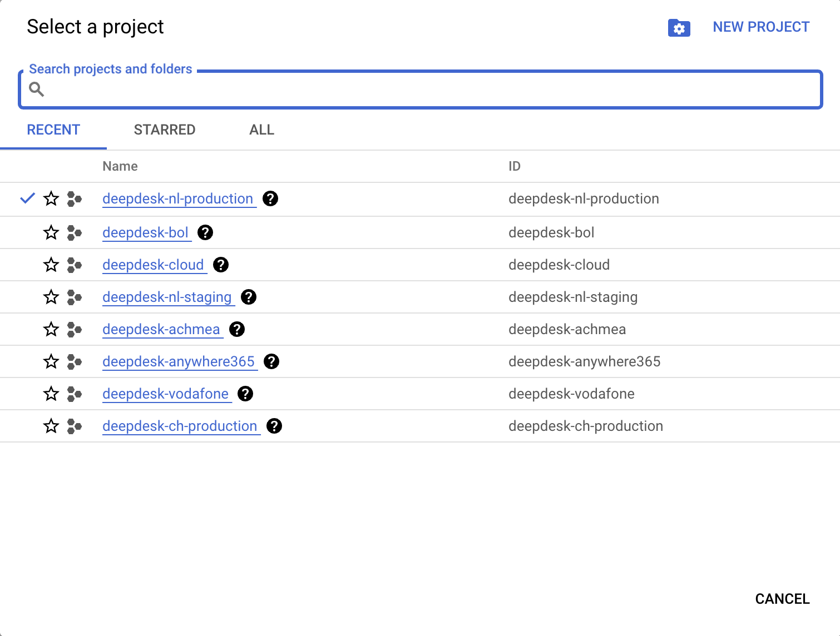Open the deepdesk-cloud project link

click(x=153, y=265)
